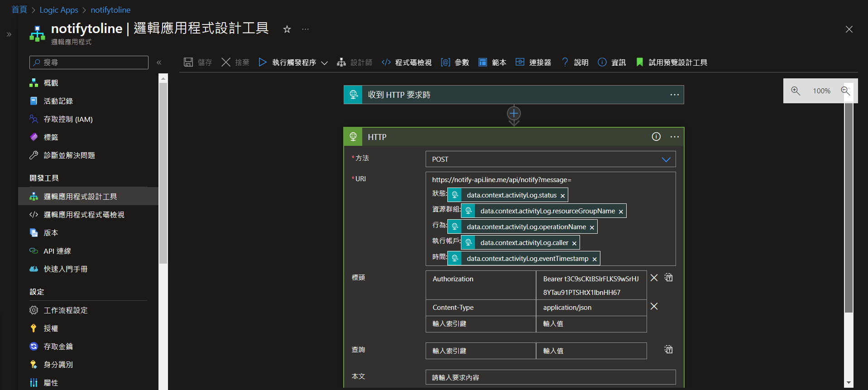Click the notifytoline breadcrumb
This screenshot has height=390, width=868.
(x=110, y=10)
